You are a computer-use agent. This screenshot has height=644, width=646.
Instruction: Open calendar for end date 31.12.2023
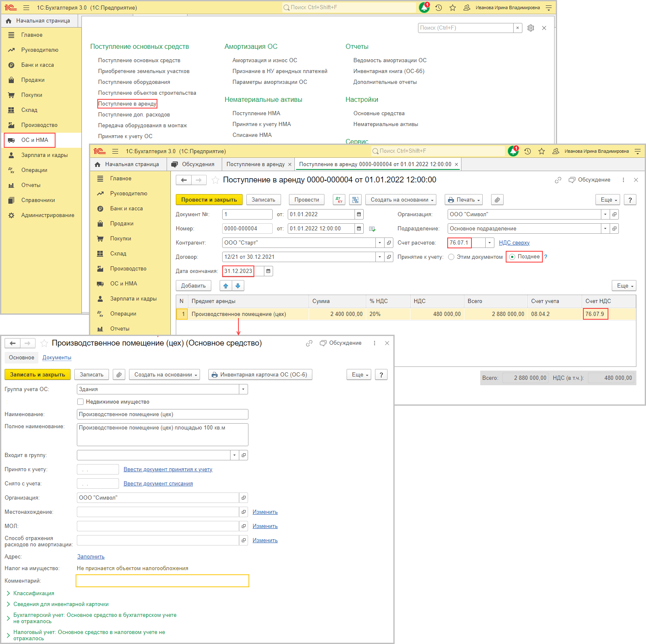269,271
